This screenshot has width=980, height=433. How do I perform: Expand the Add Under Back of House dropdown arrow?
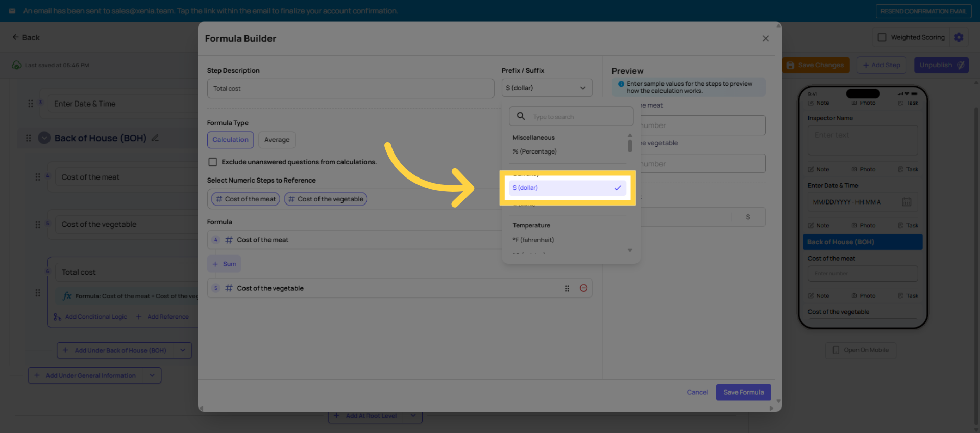pos(183,350)
